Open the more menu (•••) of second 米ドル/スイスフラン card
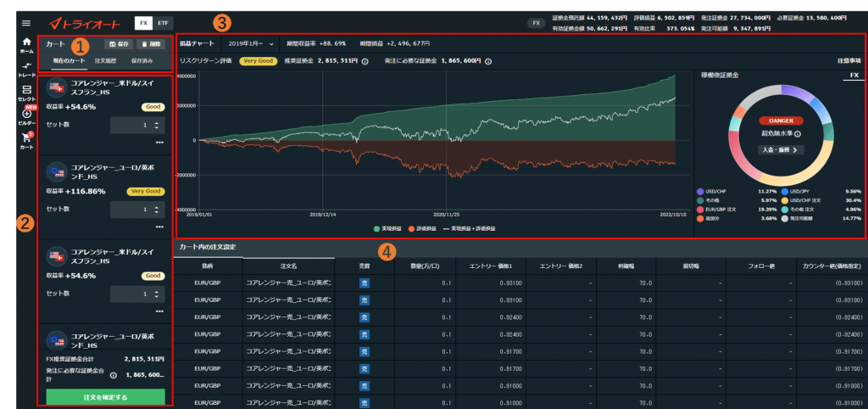Image resolution: width=868 pixels, height=409 pixels. pyautogui.click(x=159, y=311)
